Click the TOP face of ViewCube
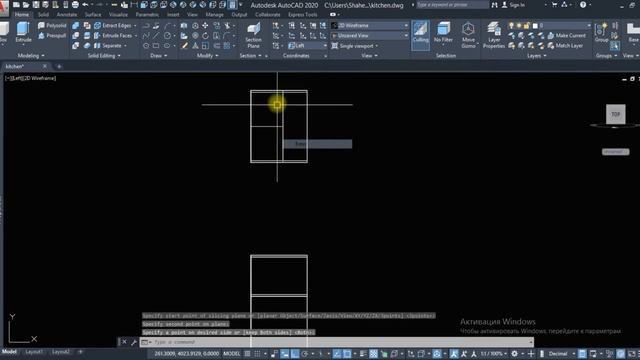This screenshot has height=360, width=640. (x=616, y=114)
